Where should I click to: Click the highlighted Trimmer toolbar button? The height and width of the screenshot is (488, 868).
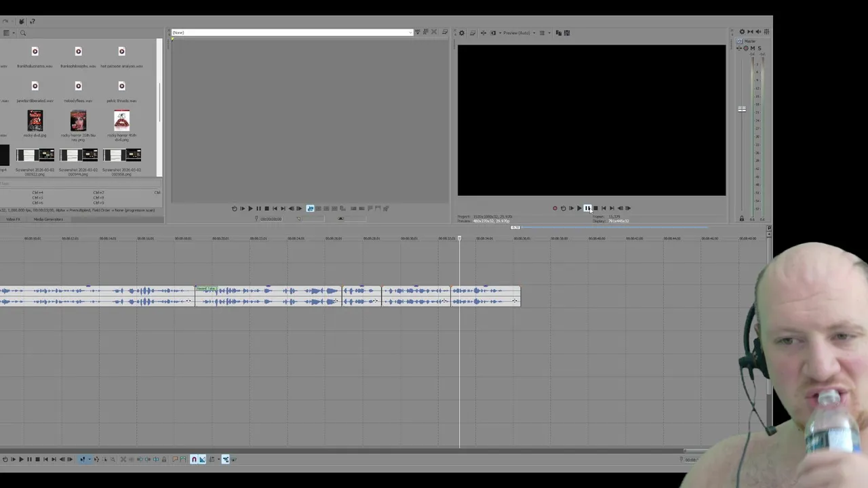[310, 208]
